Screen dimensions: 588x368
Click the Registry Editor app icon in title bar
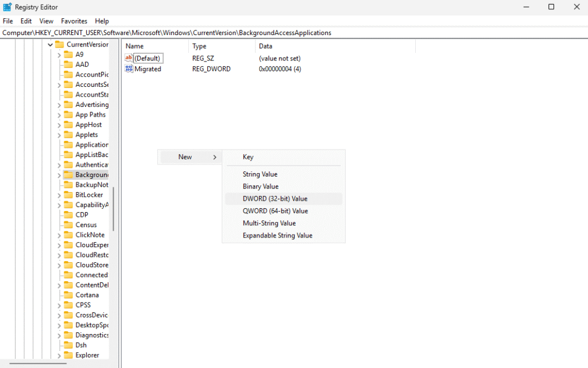[x=7, y=7]
